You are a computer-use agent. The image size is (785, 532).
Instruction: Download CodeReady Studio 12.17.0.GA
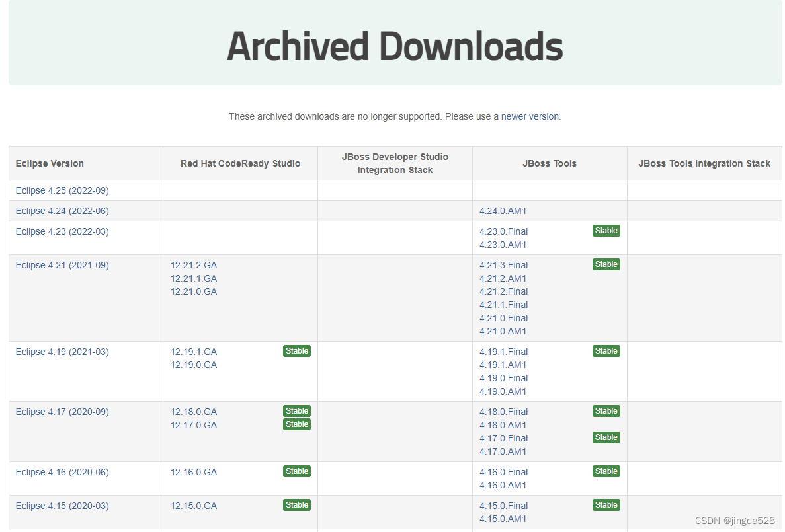coord(194,425)
